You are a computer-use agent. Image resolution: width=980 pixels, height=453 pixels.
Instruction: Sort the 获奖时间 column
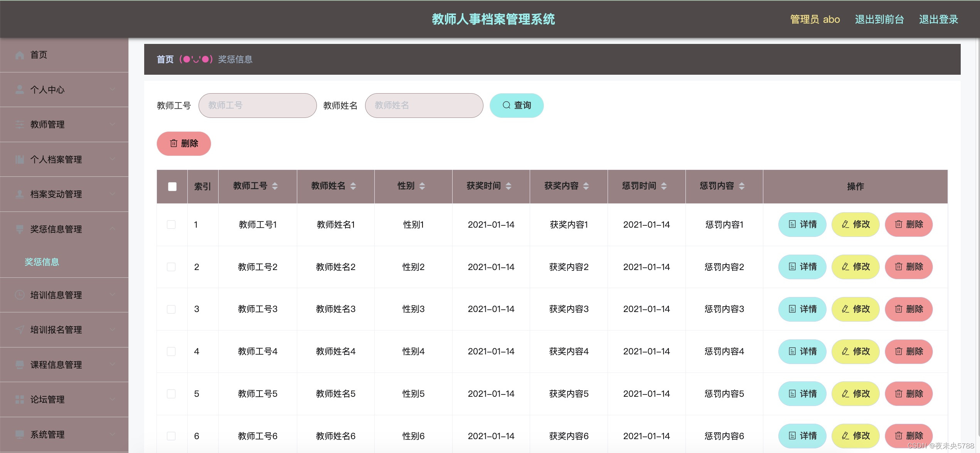(x=509, y=186)
